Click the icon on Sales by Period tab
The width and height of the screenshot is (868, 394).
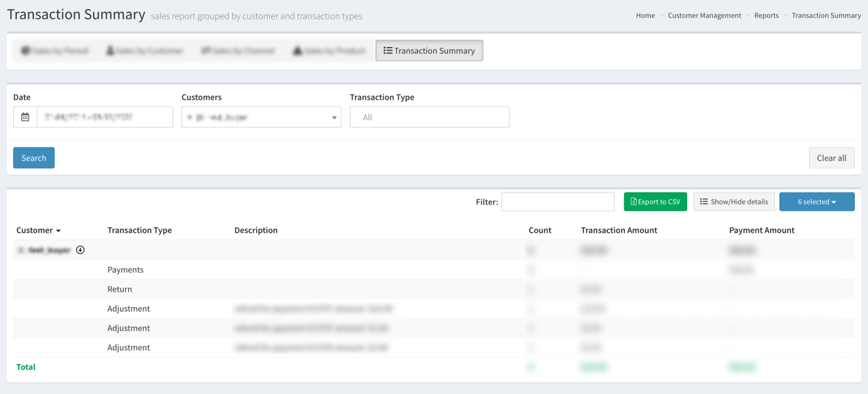pos(25,51)
